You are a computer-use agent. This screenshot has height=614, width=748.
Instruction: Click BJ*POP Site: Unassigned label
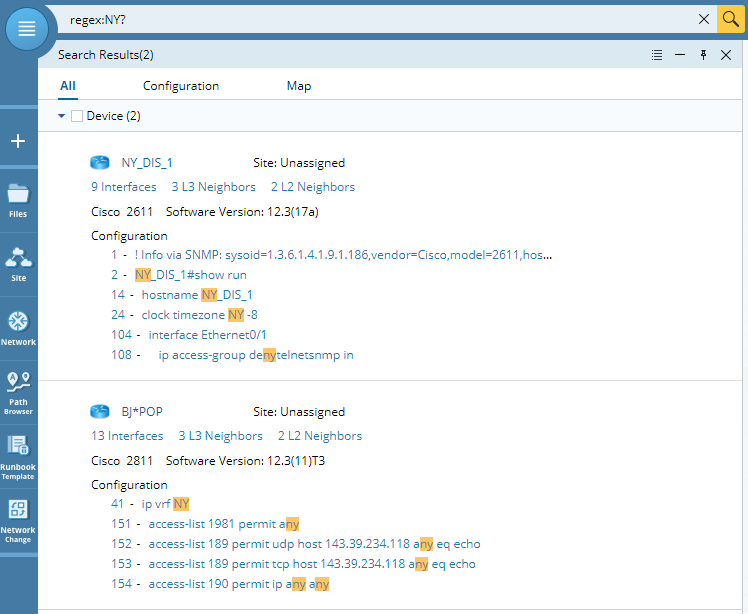[x=299, y=412]
